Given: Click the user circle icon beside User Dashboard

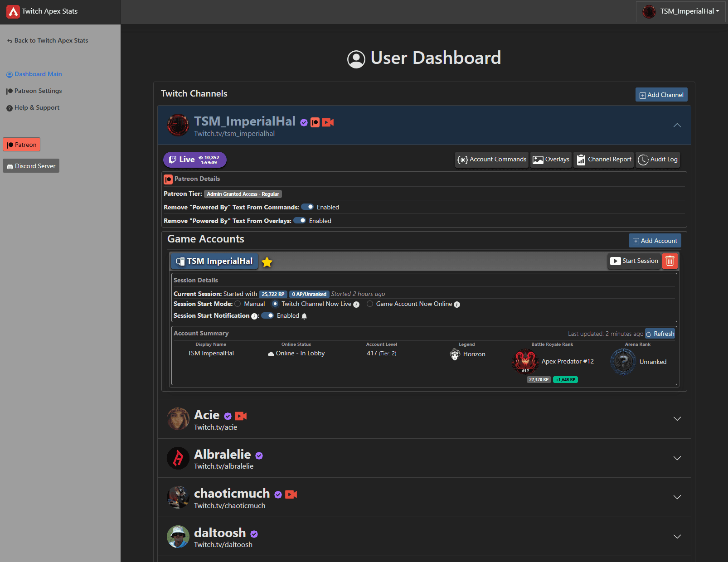Looking at the screenshot, I should (x=356, y=59).
